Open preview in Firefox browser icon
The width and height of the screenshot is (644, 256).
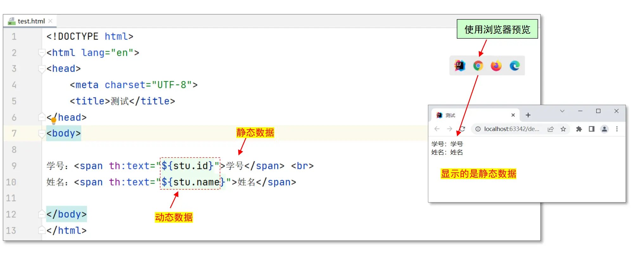coord(496,66)
